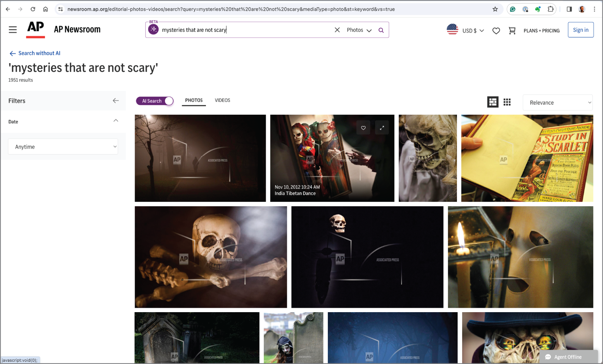Open the Photos media type dropdown
The image size is (603, 364).
pyautogui.click(x=359, y=30)
